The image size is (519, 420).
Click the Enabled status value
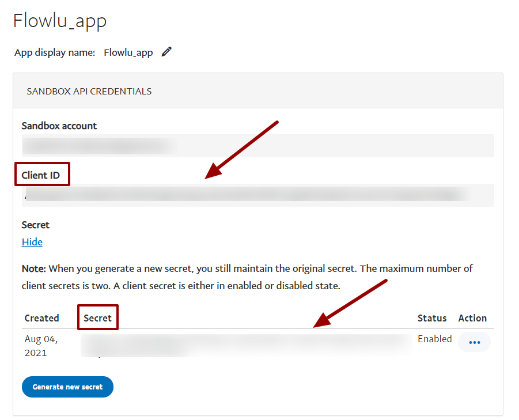pyautogui.click(x=434, y=339)
